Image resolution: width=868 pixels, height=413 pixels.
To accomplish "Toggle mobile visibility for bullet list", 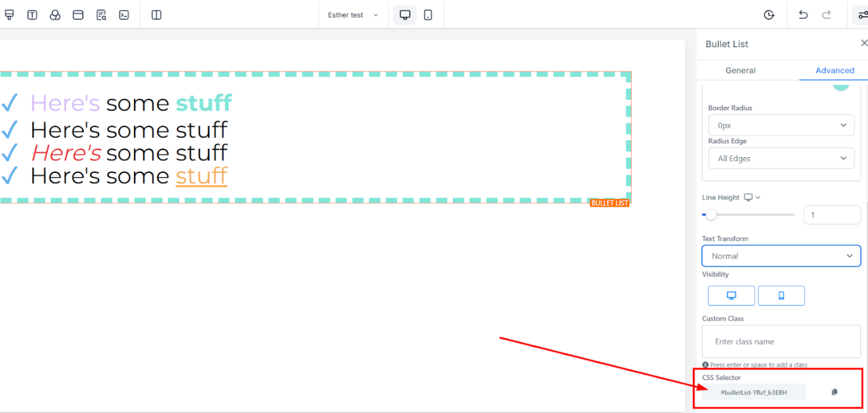I will pyautogui.click(x=781, y=295).
